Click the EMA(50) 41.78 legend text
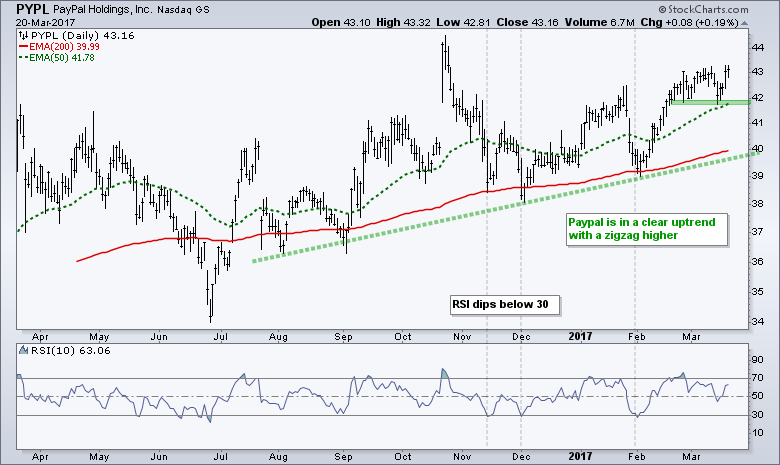This screenshot has width=780, height=465. coord(62,58)
